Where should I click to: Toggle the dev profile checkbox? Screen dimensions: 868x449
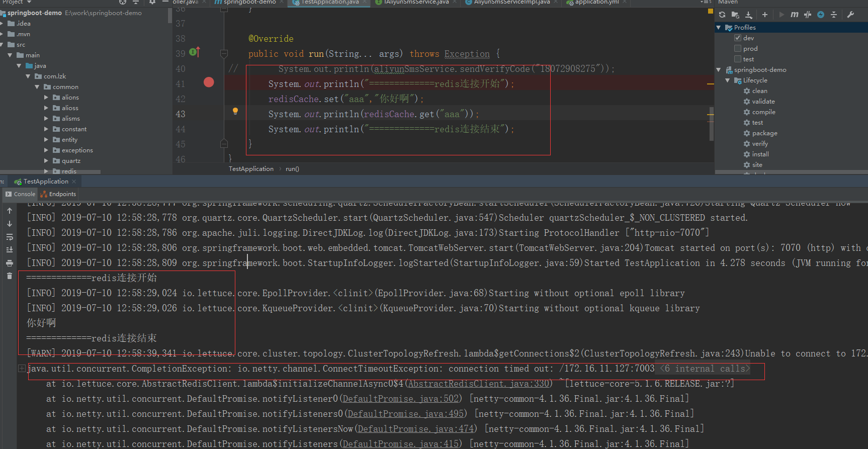coord(738,38)
